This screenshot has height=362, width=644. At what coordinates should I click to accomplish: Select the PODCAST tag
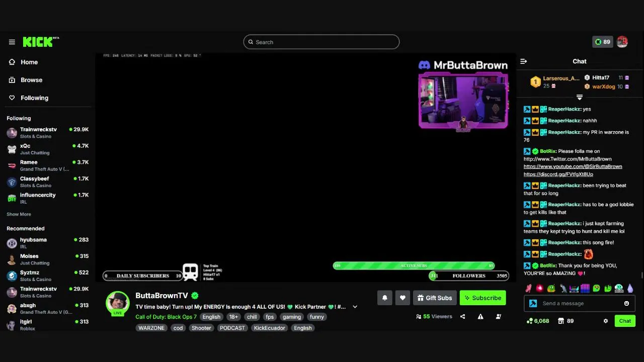pos(232,328)
